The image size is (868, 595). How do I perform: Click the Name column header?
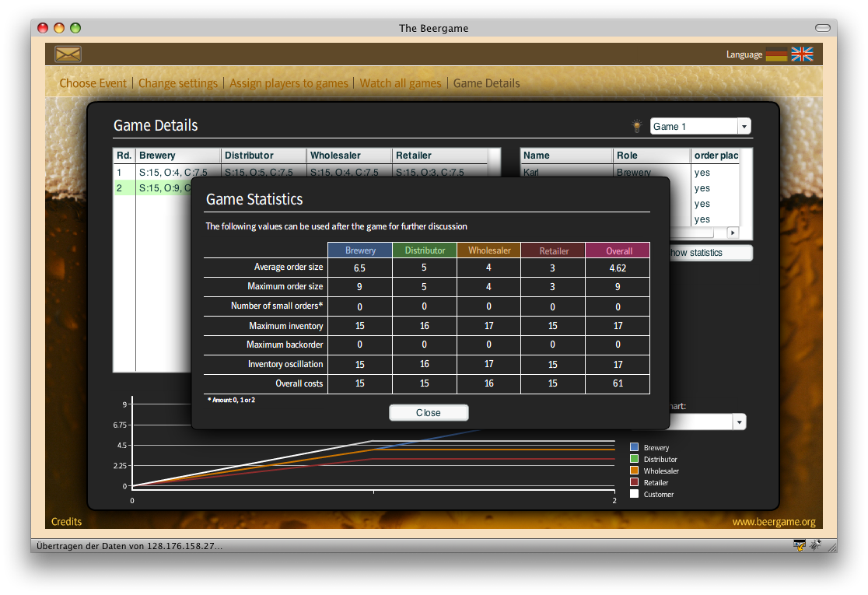(x=566, y=156)
